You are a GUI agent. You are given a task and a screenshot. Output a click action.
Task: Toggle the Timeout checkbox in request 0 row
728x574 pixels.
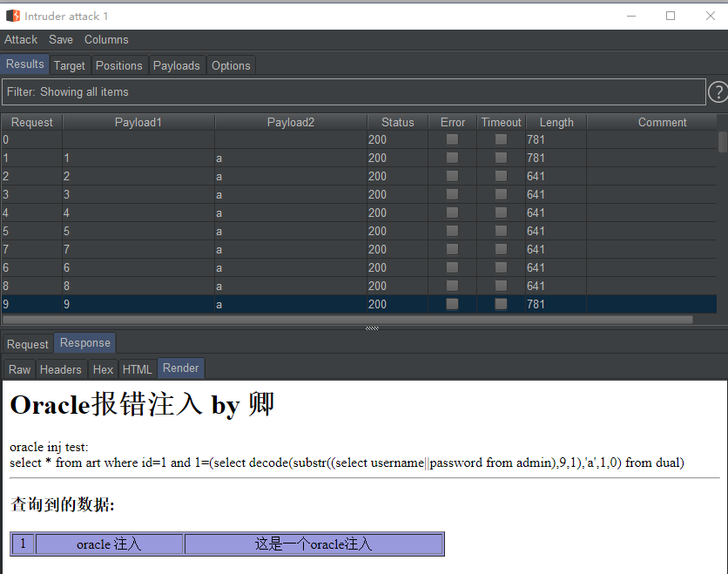click(501, 139)
